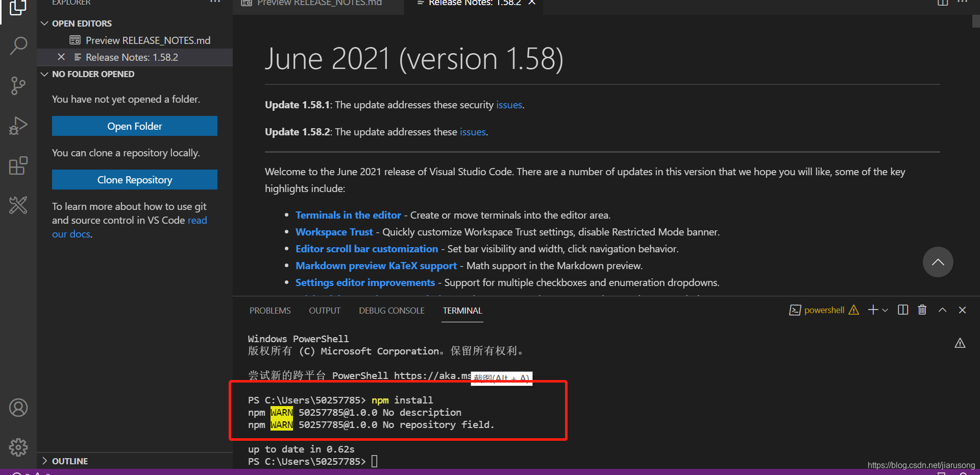Open the Update 1.58.2 issues link
This screenshot has height=475, width=980.
point(473,132)
